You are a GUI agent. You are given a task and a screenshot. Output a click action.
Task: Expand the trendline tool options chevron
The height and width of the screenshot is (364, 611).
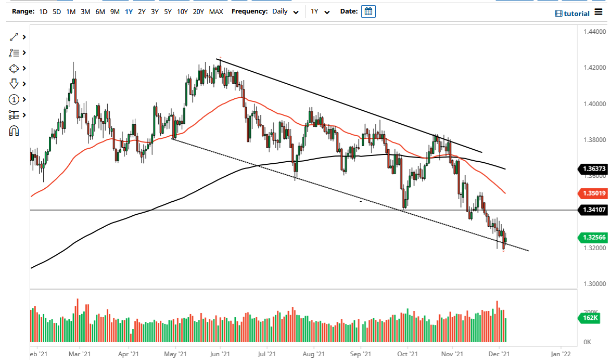pos(23,36)
